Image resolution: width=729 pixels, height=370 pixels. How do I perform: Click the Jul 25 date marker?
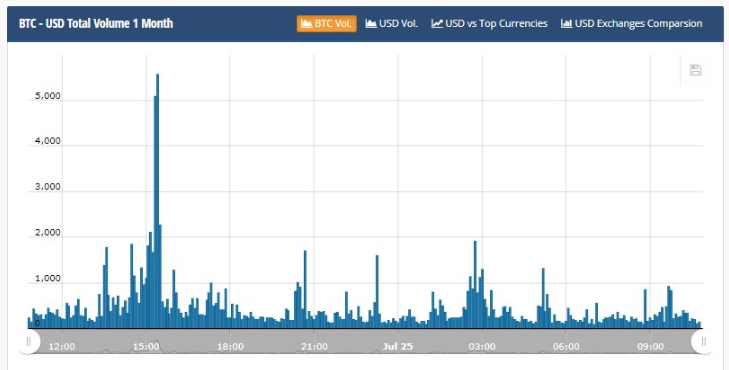398,347
